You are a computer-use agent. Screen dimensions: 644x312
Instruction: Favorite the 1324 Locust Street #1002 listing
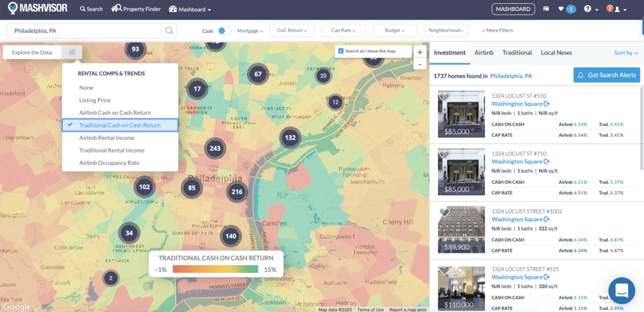pyautogui.click(x=444, y=212)
